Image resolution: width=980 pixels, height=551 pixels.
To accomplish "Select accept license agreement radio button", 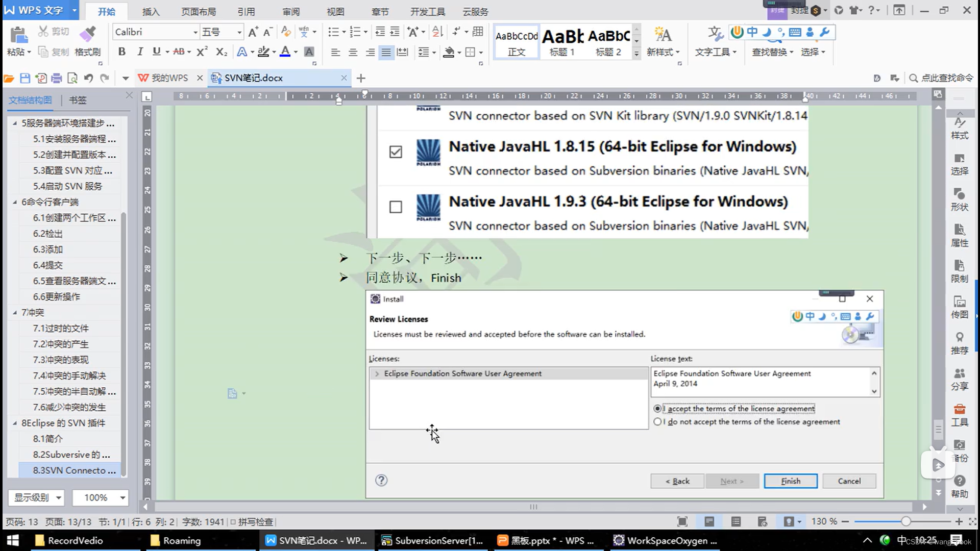I will (x=657, y=409).
